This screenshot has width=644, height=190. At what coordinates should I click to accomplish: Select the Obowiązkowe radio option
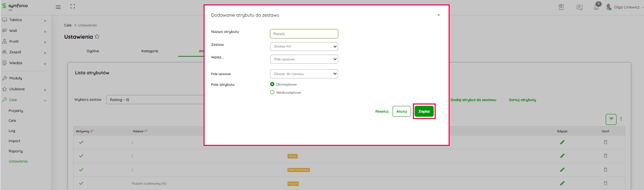272,84
